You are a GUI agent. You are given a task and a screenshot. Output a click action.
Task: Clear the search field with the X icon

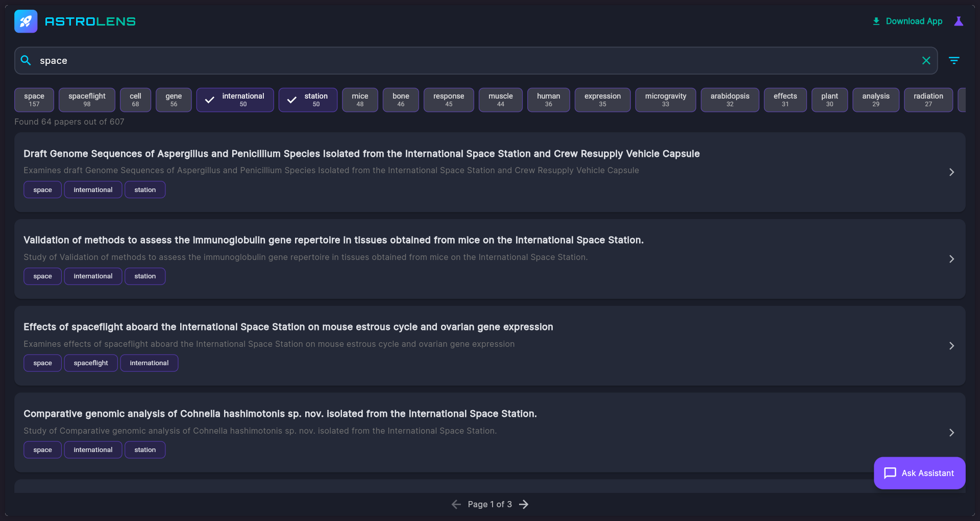[926, 60]
